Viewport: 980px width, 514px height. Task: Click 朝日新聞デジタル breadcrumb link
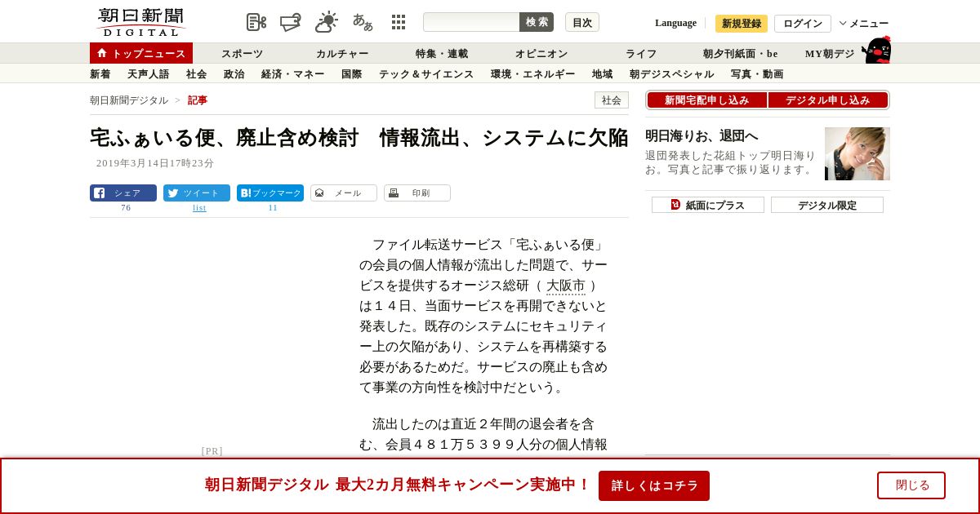pyautogui.click(x=129, y=100)
